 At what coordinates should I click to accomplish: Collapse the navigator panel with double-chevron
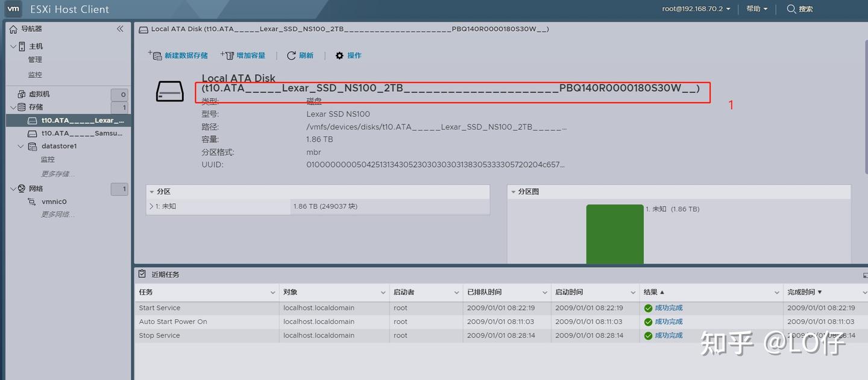(x=120, y=28)
